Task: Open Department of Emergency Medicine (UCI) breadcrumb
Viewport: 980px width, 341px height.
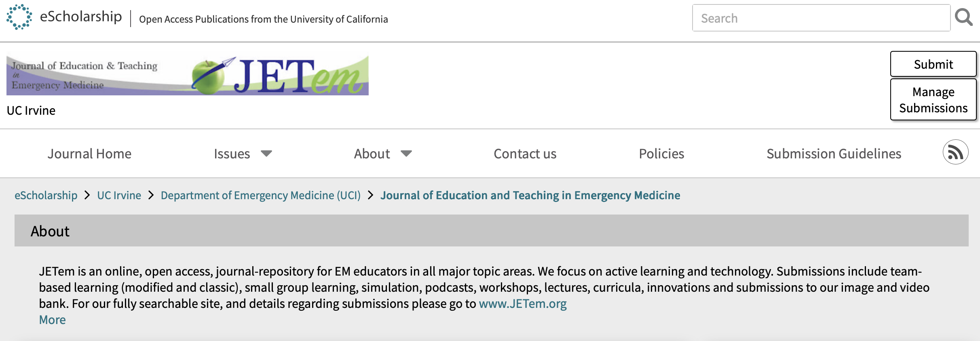Action: (260, 196)
